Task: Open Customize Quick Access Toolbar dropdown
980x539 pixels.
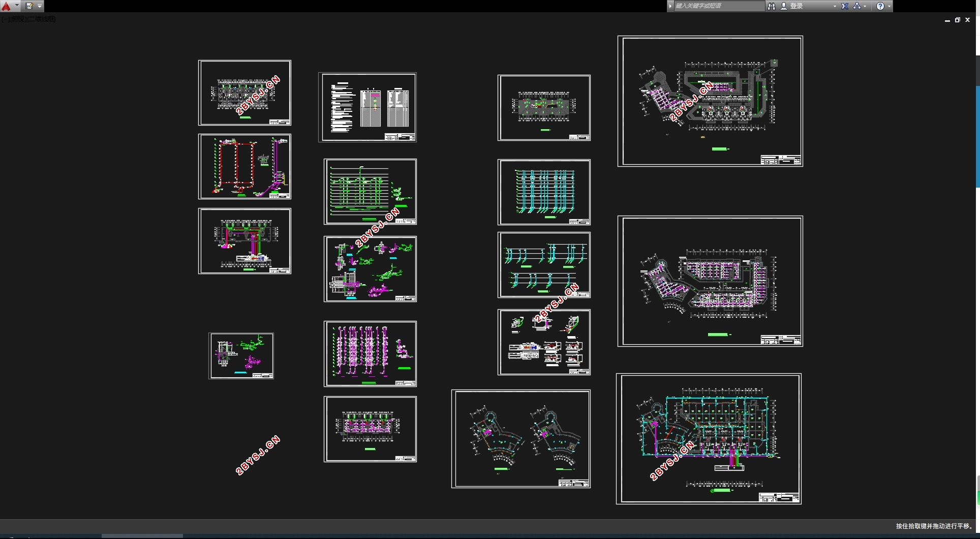Action: tap(40, 6)
